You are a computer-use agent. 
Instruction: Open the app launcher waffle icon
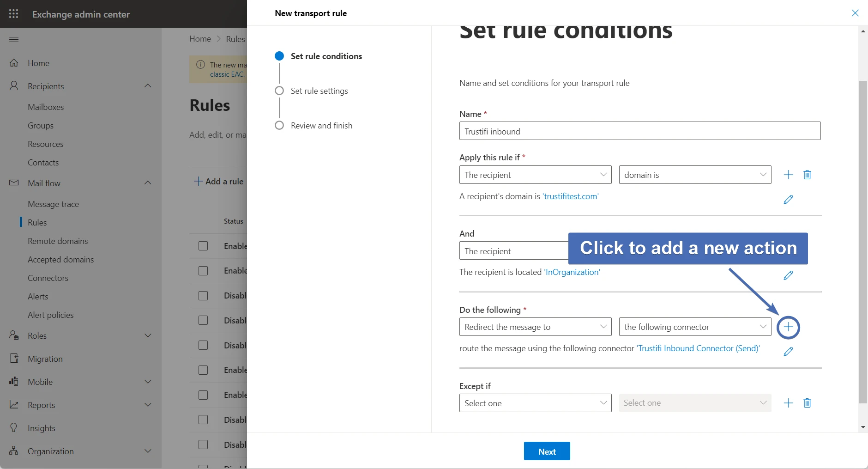[x=14, y=14]
